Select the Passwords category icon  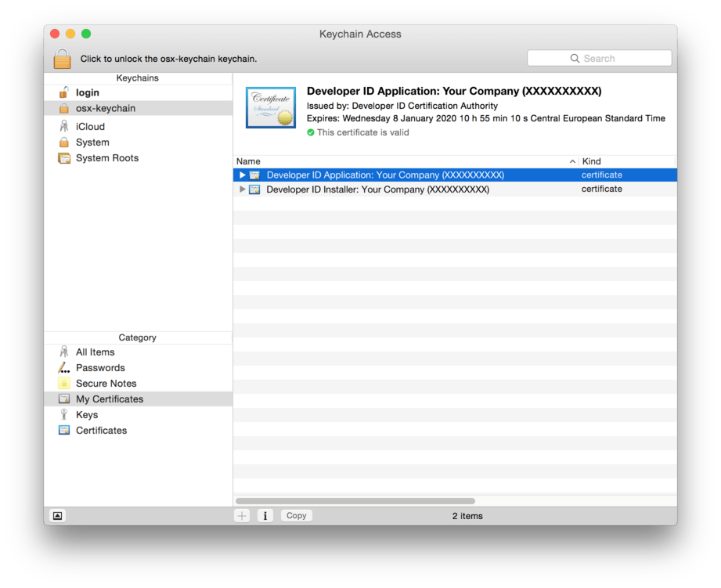click(63, 367)
